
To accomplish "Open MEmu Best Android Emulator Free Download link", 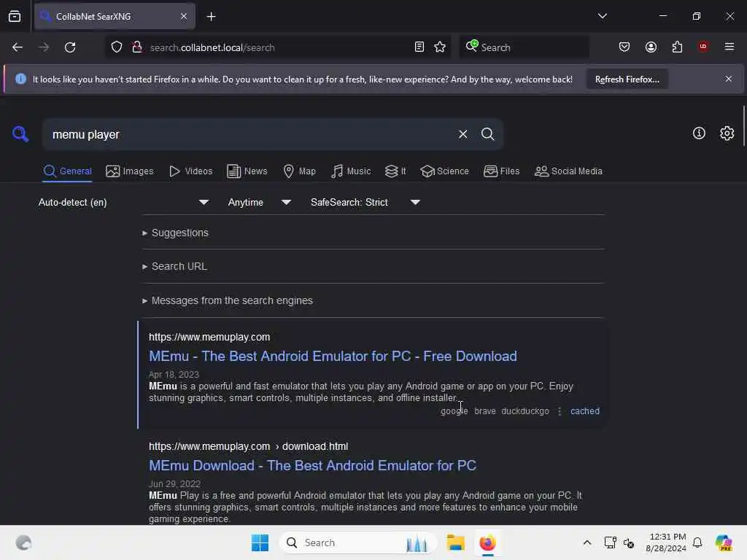I will (333, 356).
